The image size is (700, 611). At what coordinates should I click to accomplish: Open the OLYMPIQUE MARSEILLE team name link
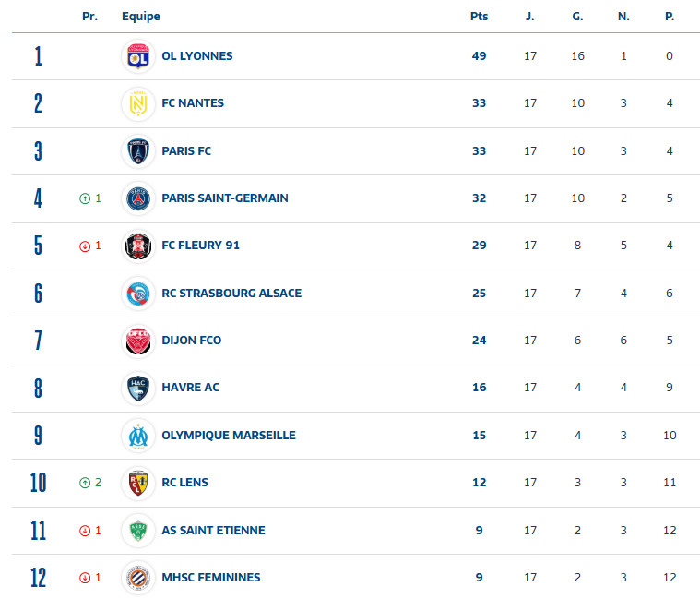[228, 436]
